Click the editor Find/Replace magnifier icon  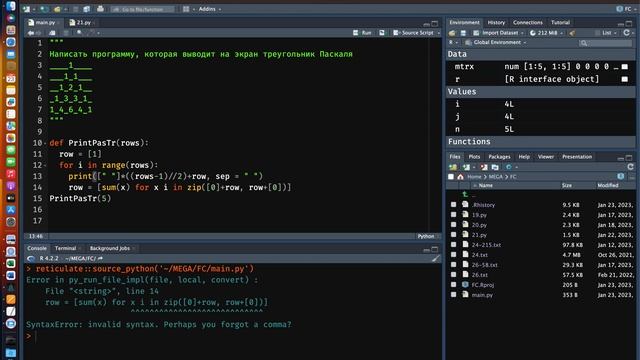tap(79, 33)
